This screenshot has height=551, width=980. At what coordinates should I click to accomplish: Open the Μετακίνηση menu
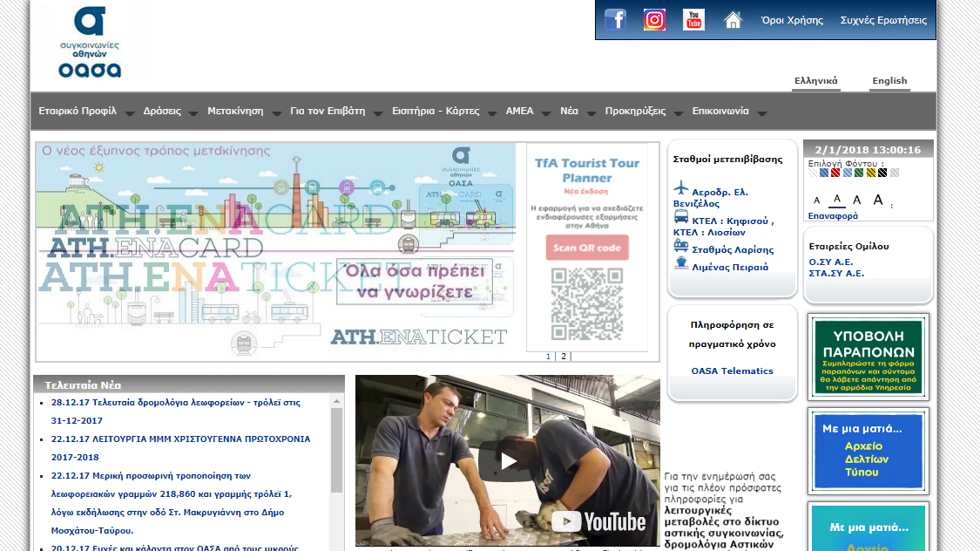(235, 111)
